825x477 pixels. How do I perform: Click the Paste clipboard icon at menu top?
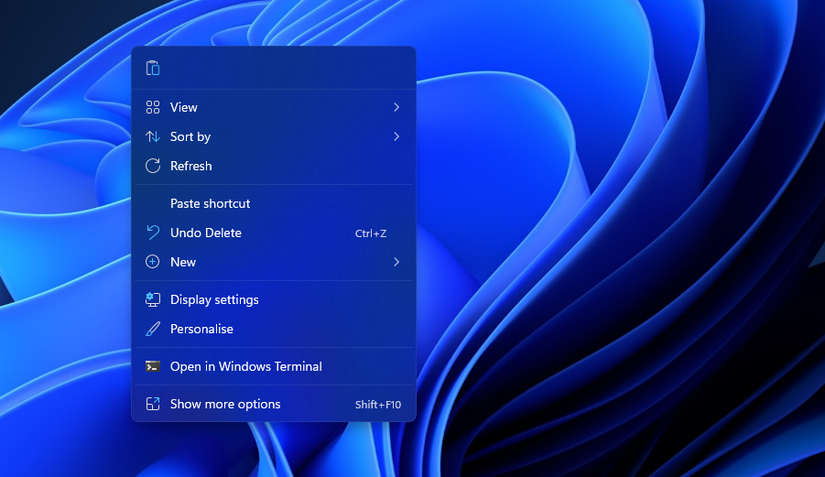pyautogui.click(x=153, y=68)
